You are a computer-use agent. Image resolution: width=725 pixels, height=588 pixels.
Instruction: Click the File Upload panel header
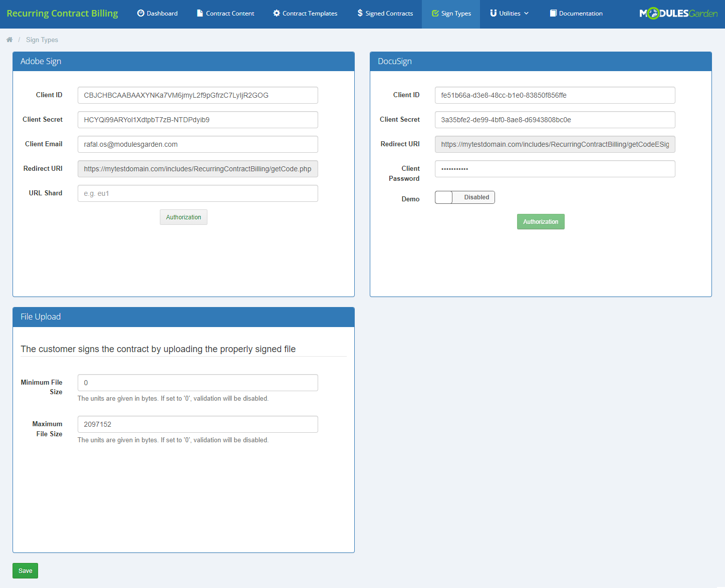(x=183, y=317)
